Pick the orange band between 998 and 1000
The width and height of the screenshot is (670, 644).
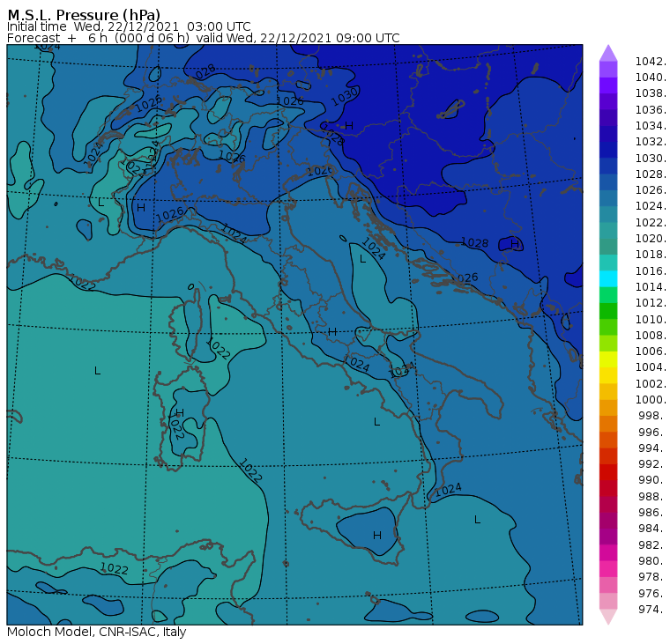[x=608, y=407]
